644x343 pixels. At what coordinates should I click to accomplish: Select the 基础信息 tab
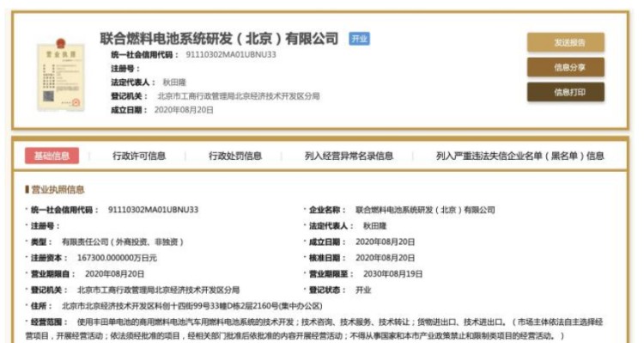point(52,156)
